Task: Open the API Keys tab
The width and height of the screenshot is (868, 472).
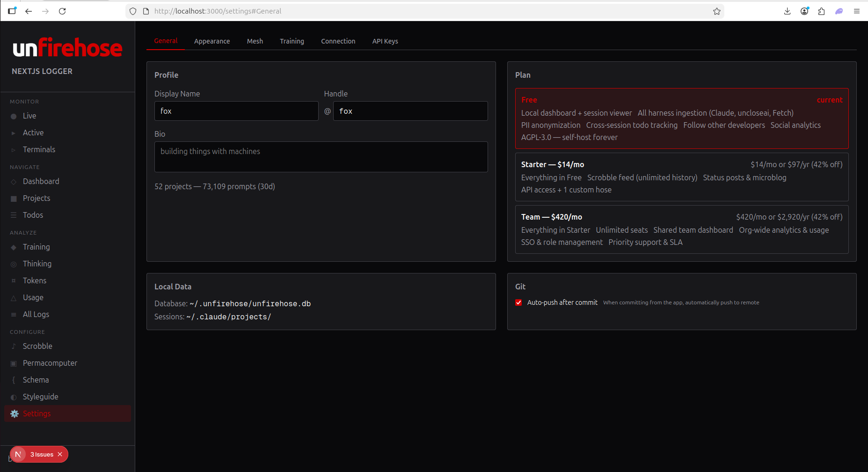Action: click(x=385, y=41)
